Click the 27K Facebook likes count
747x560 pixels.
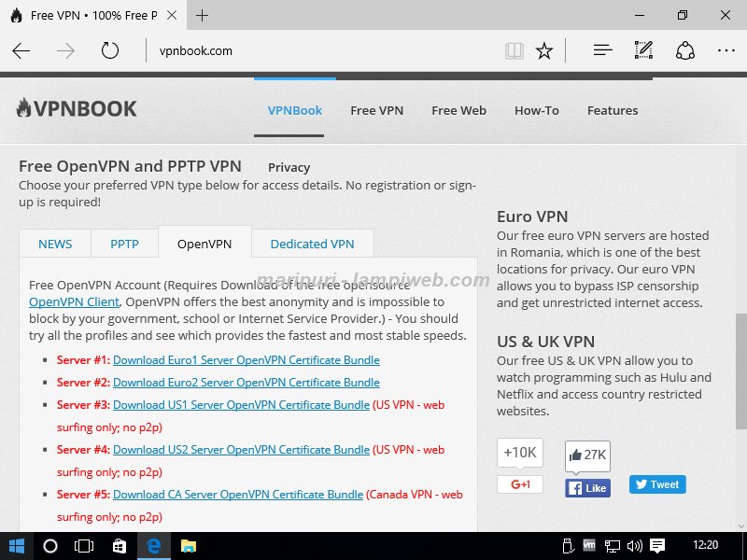pos(587,455)
